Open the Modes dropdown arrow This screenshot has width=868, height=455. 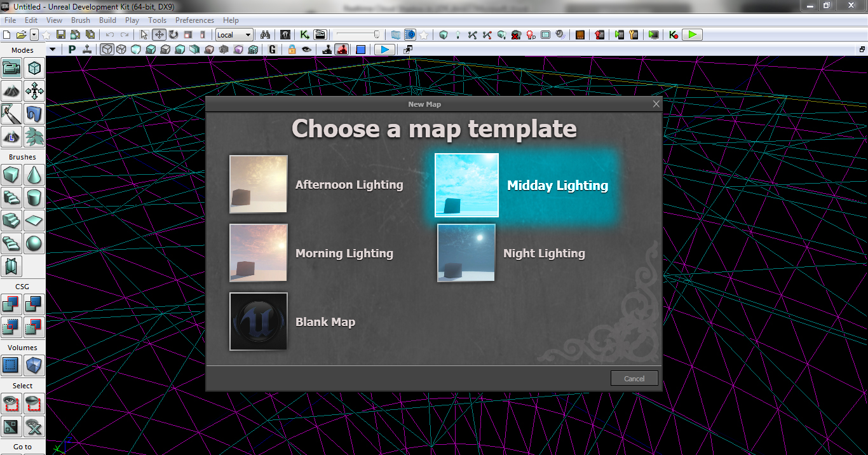(x=53, y=50)
